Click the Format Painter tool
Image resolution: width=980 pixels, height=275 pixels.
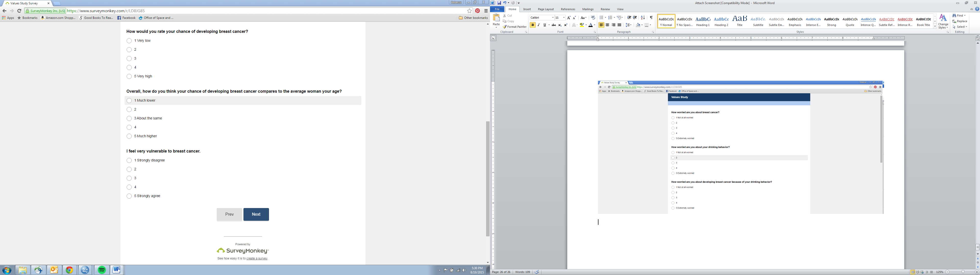pos(515,26)
